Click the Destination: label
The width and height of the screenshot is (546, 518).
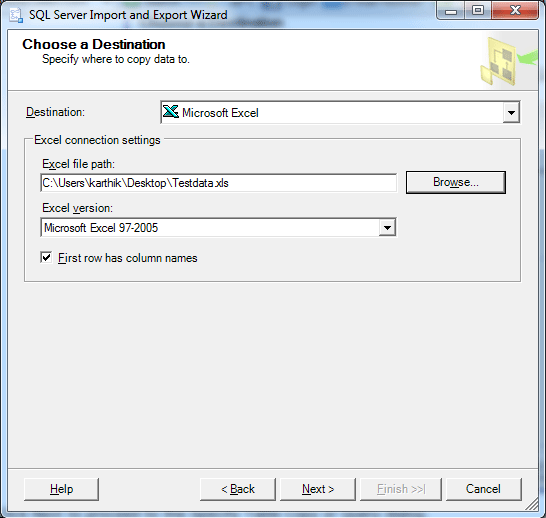click(x=55, y=112)
